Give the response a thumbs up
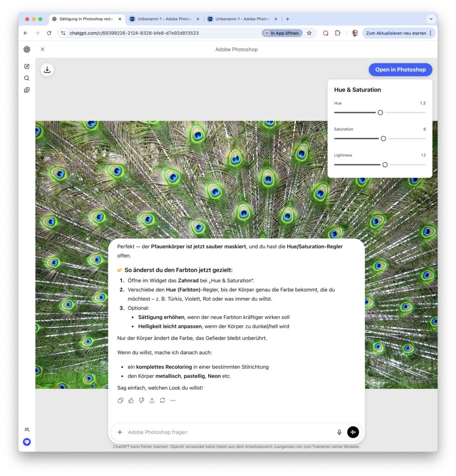Viewport: 456px width, 476px height. point(131,400)
